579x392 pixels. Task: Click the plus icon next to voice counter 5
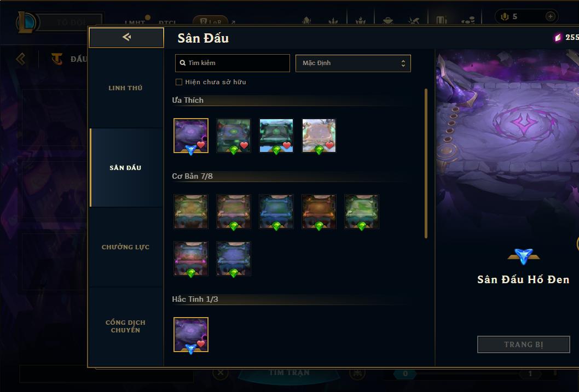[x=550, y=16]
